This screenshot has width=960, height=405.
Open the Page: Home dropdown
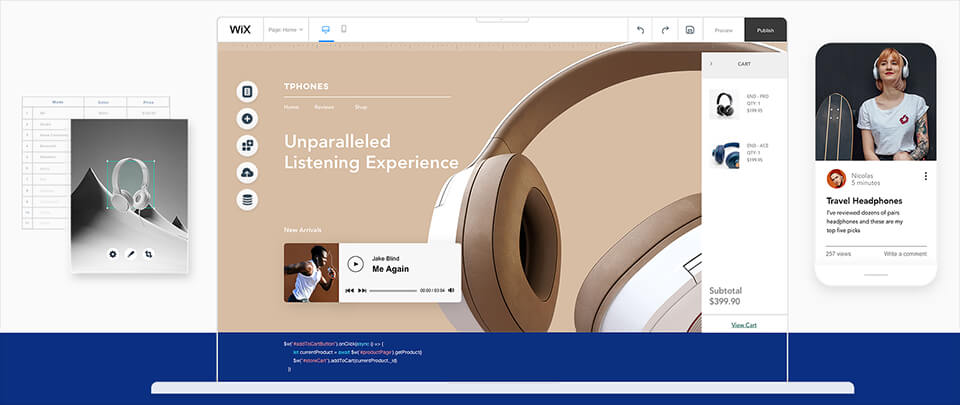pos(286,30)
